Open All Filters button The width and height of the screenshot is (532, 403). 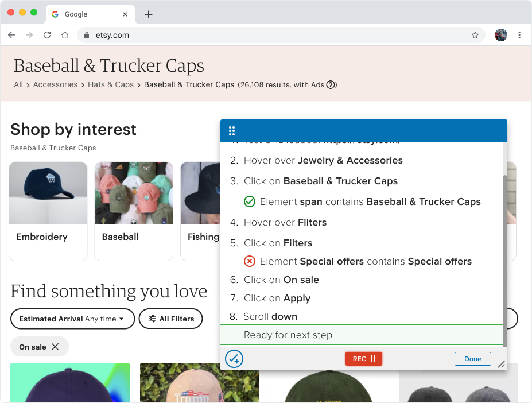point(170,319)
